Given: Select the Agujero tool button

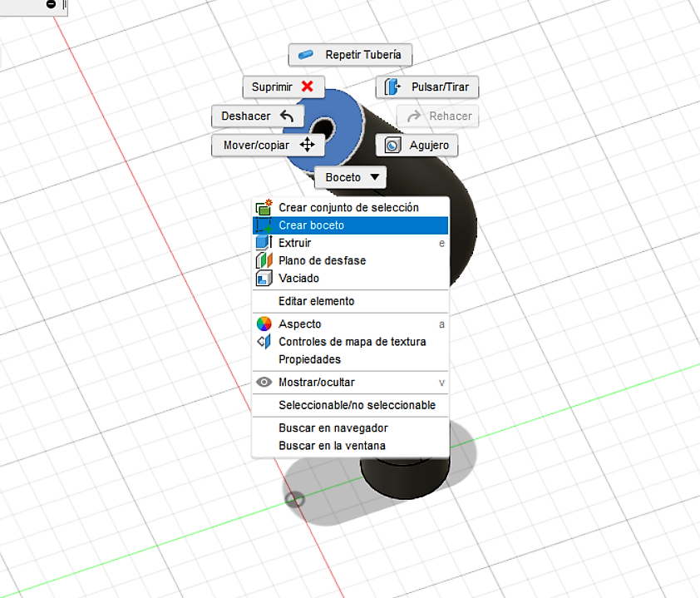Looking at the screenshot, I should [417, 146].
